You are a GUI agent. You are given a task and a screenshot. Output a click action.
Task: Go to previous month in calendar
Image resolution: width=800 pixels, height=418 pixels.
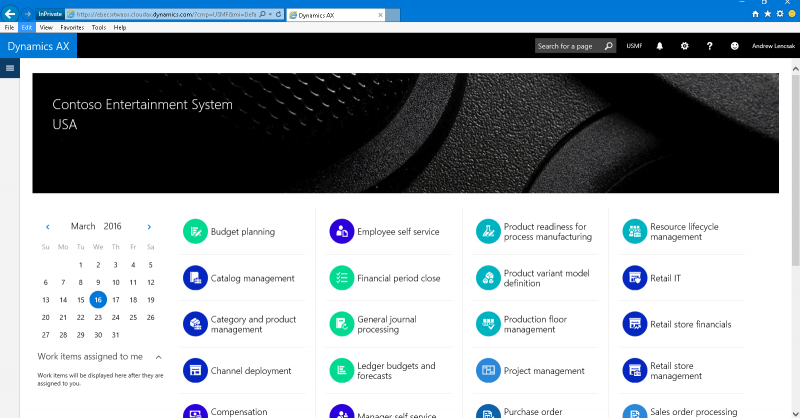(x=47, y=227)
